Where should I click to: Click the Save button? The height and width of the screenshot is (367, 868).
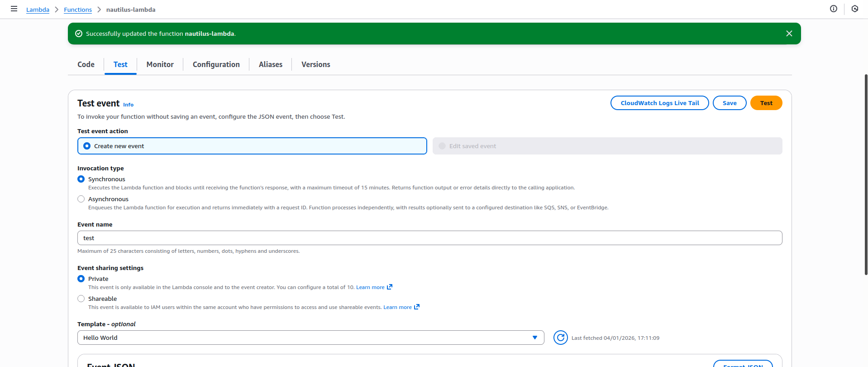730,103
